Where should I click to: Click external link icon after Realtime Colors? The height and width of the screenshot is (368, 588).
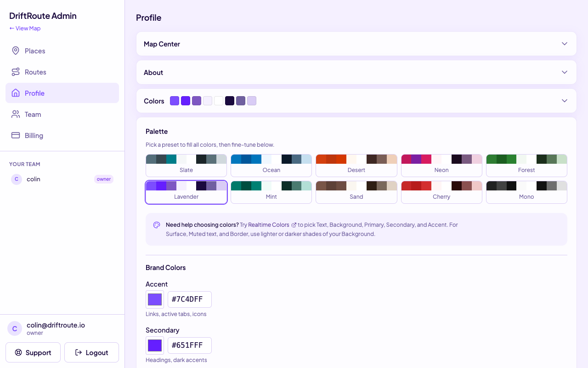point(294,225)
